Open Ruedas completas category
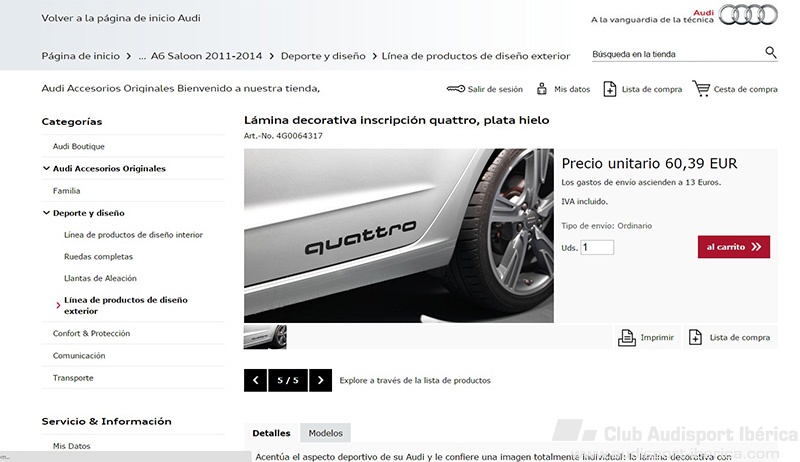Screen dimensions: 800x462 pos(98,256)
